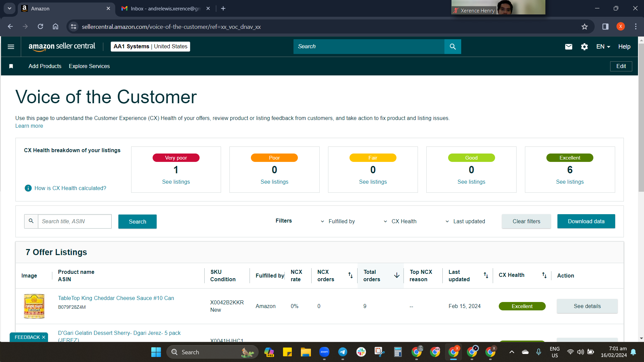
Task: Close the FEEDBACK tab with the X
Action: [44, 337]
